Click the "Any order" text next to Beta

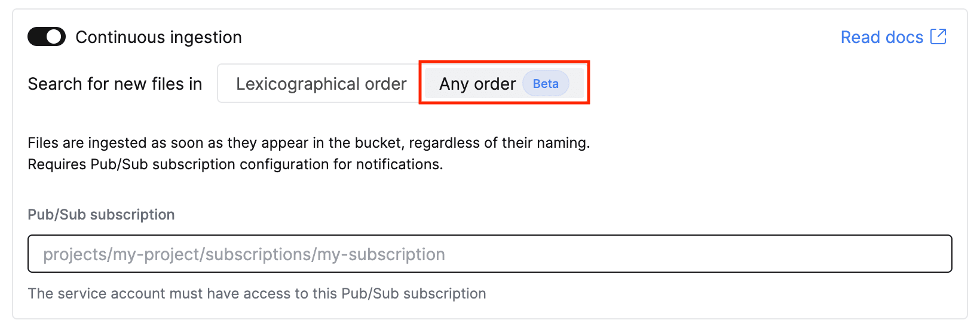[477, 84]
